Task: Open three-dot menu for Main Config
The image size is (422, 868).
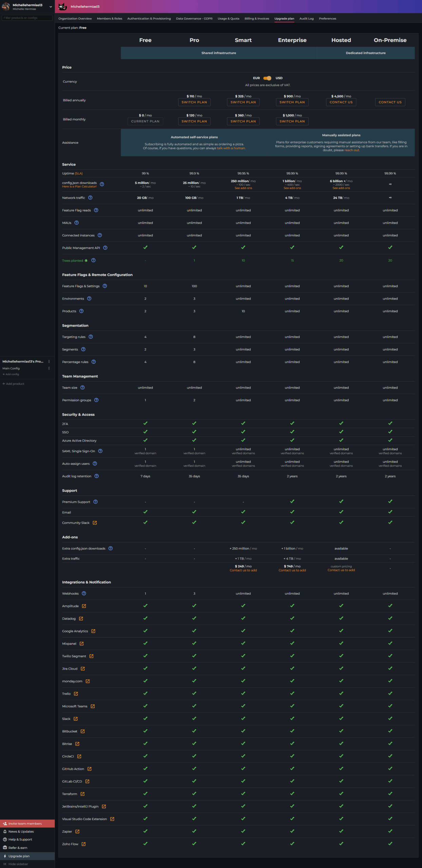Action: 49,368
